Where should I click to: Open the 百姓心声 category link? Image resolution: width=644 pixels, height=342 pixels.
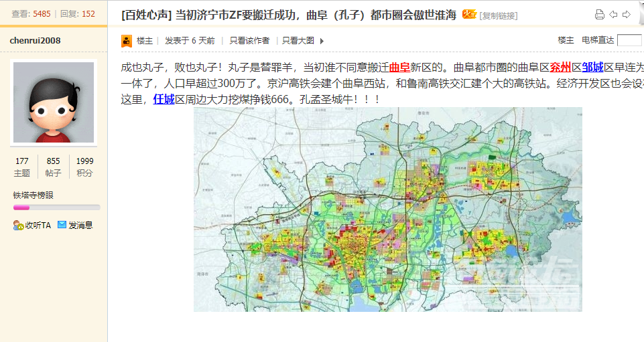(x=146, y=15)
